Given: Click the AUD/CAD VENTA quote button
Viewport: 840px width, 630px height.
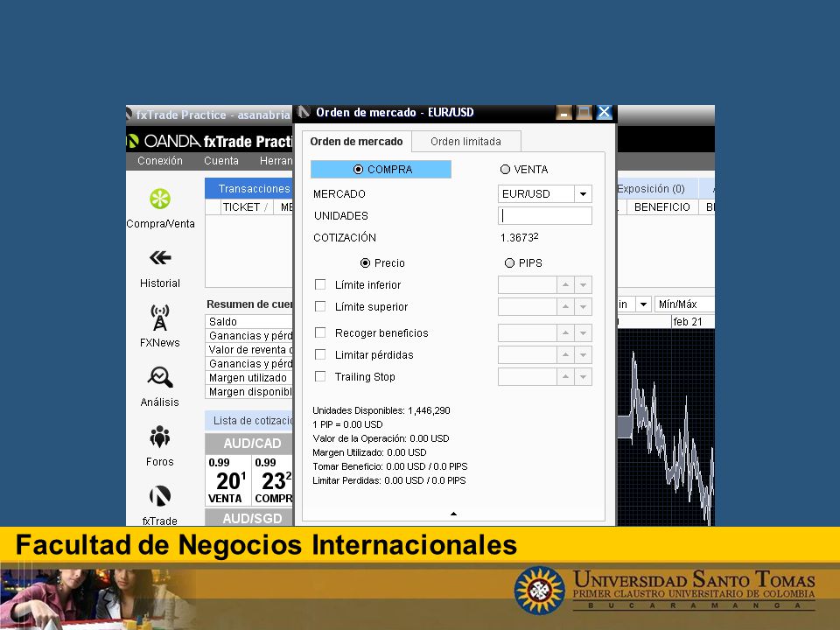Looking at the screenshot, I should 227,480.
